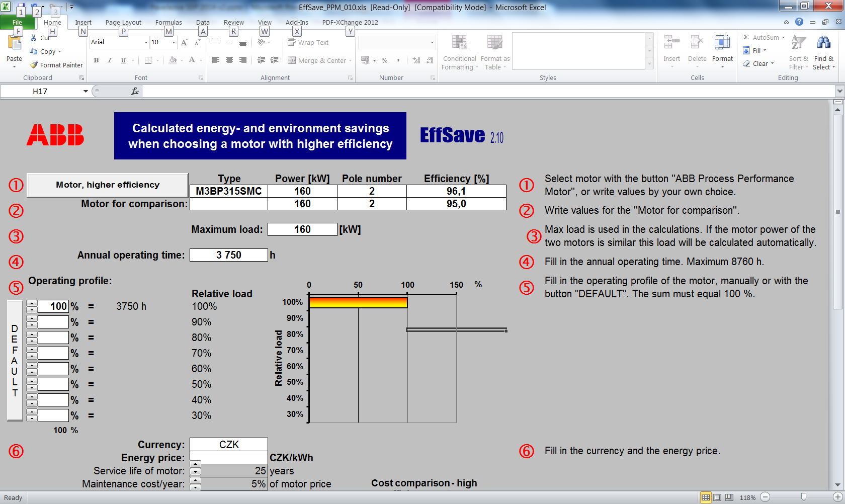Image resolution: width=845 pixels, height=504 pixels.
Task: Align text left
Action: (216, 60)
